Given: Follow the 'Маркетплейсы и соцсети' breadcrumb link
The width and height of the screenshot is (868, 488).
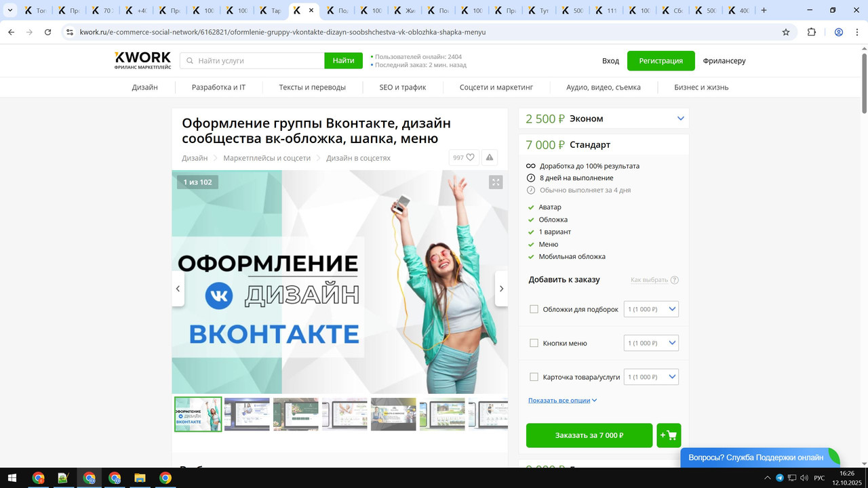Looking at the screenshot, I should click(x=266, y=157).
